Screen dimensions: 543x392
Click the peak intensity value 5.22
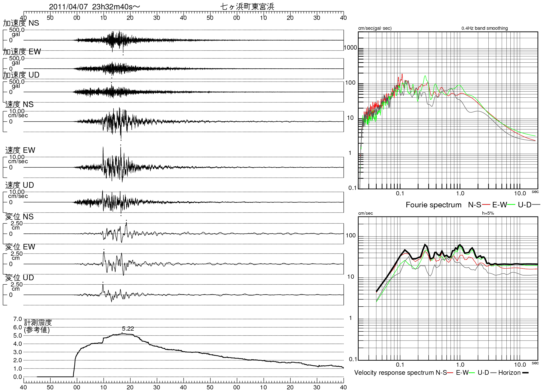tap(128, 329)
